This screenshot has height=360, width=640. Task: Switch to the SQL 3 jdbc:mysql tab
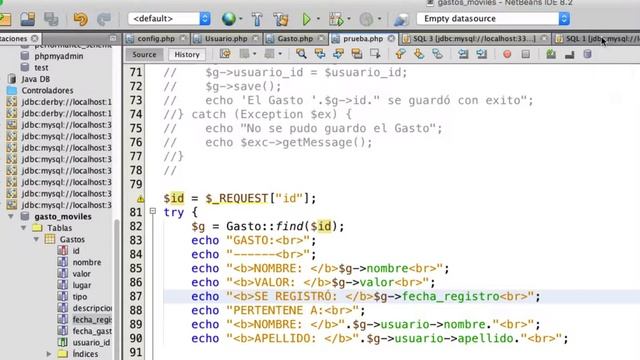(x=473, y=39)
